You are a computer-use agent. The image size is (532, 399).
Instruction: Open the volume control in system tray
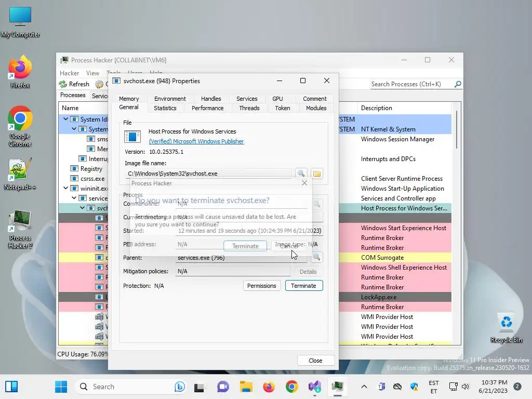[x=465, y=387]
